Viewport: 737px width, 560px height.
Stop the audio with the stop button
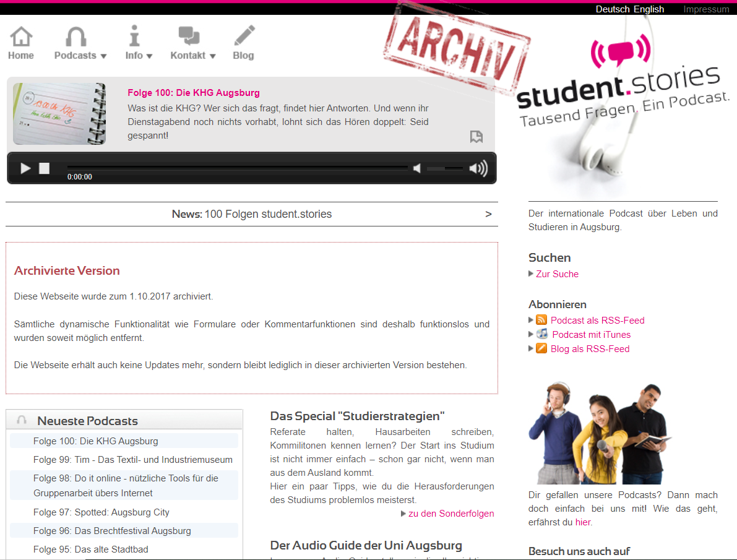click(x=44, y=168)
